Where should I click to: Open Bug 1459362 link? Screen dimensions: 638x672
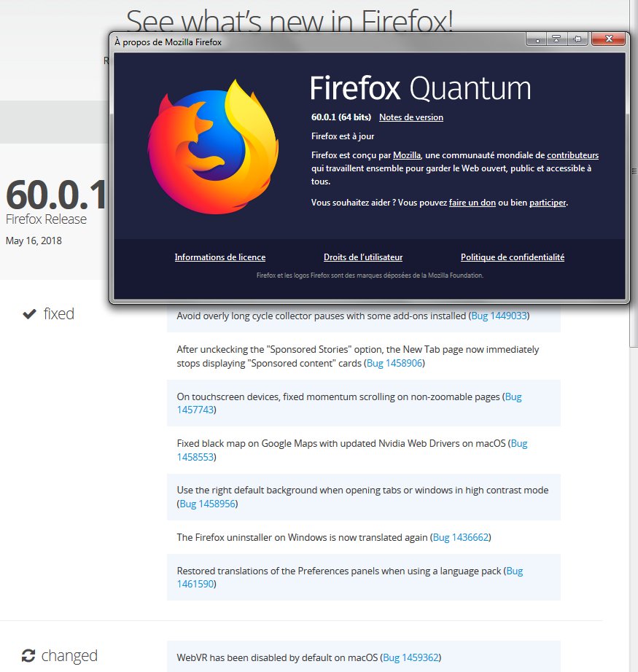click(411, 657)
